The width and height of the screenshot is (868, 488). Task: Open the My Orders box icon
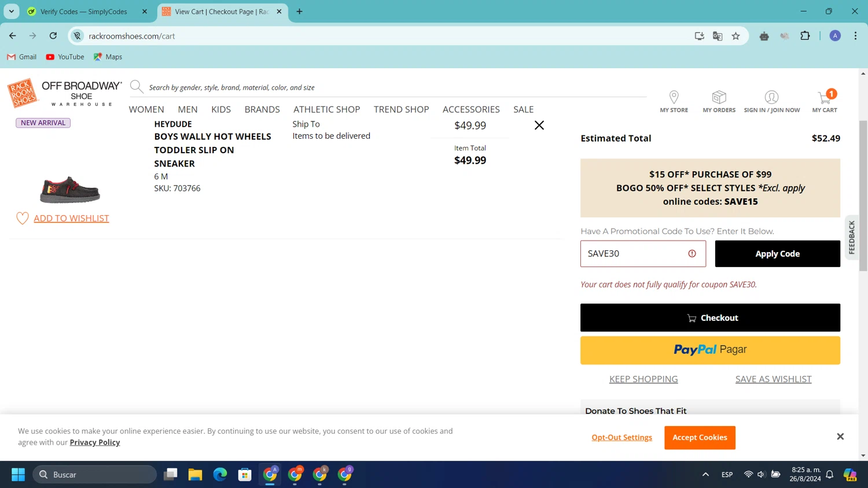[719, 97]
